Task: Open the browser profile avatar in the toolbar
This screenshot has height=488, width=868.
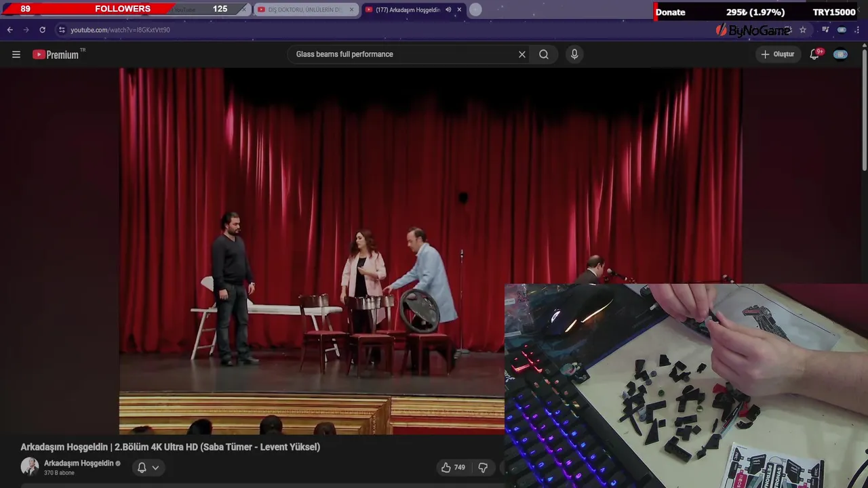Action: pyautogui.click(x=842, y=30)
